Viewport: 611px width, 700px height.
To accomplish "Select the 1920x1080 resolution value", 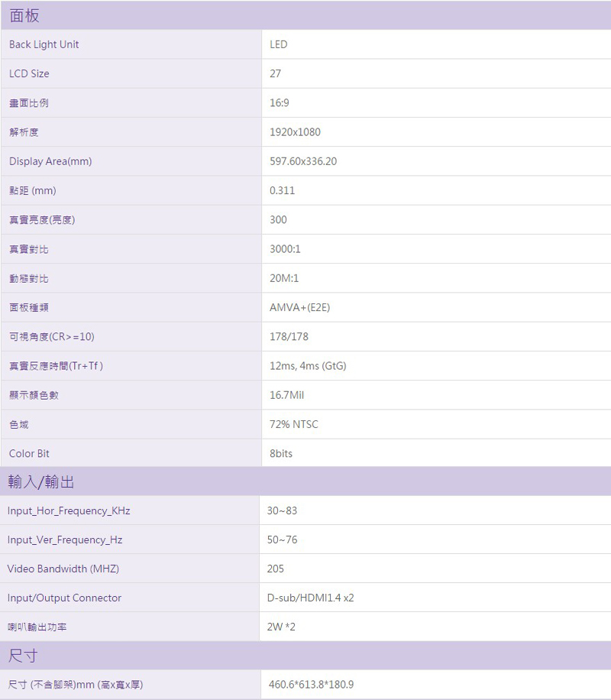I will (295, 132).
